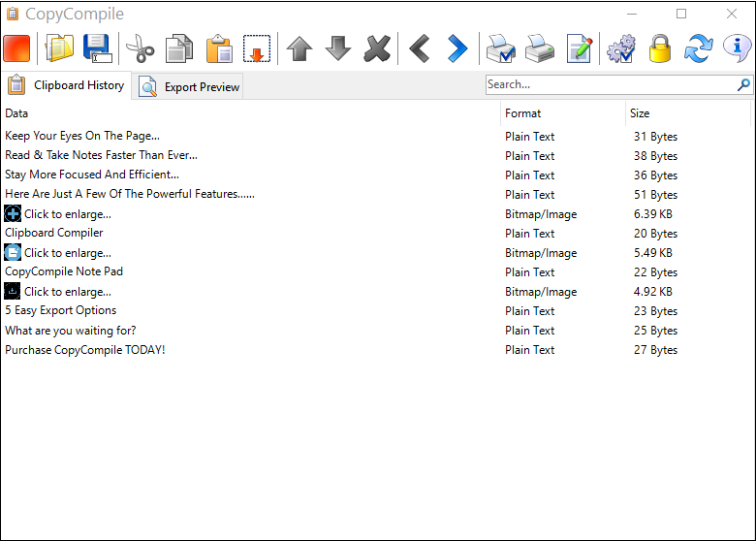Open file with the yellow folder icon
The image size is (756, 541).
[59, 48]
